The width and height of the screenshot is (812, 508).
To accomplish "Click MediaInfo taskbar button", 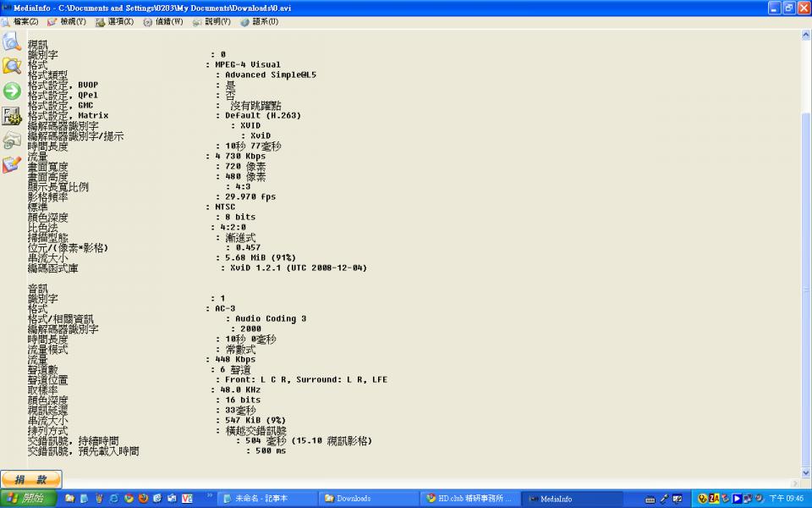I will (x=569, y=499).
